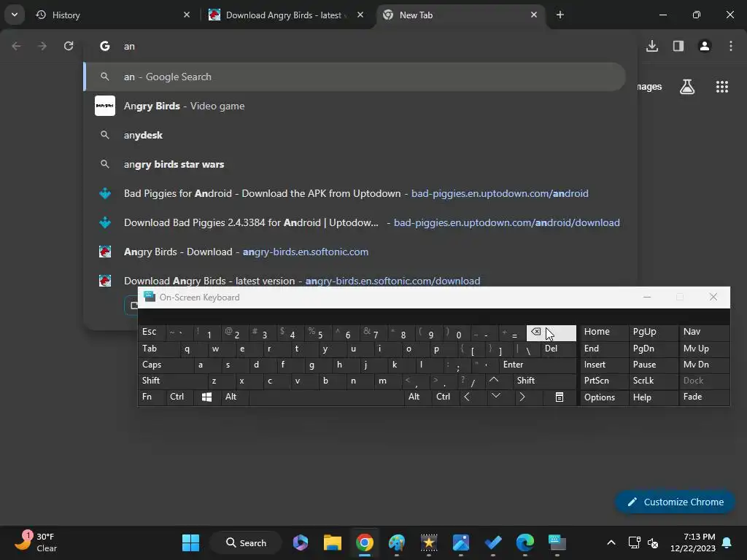The height and width of the screenshot is (560, 747).
Task: Reload the page with the refresh icon
Action: [x=69, y=46]
